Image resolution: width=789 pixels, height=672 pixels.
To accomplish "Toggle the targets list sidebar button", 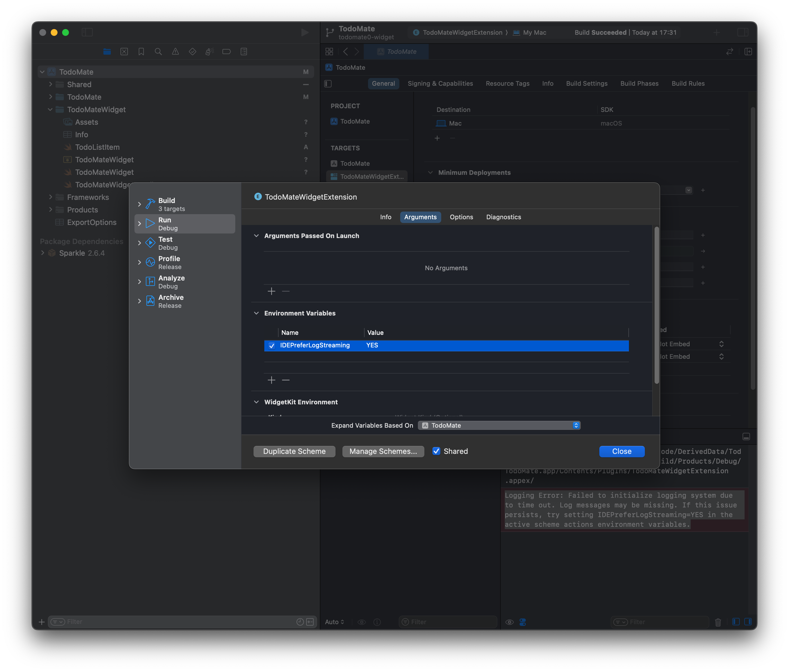I will click(328, 83).
